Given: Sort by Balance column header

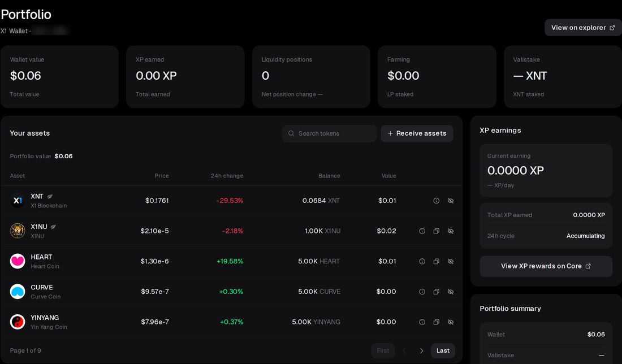Looking at the screenshot, I should (x=329, y=176).
